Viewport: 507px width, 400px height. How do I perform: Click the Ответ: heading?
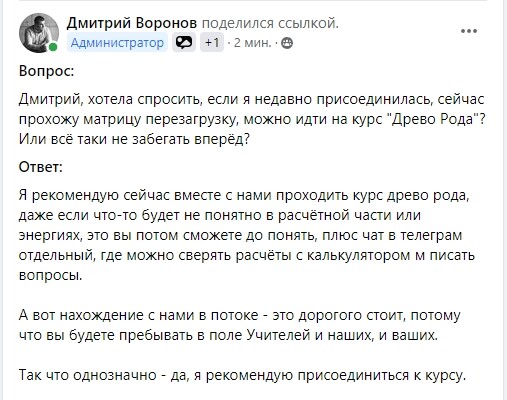tap(41, 167)
